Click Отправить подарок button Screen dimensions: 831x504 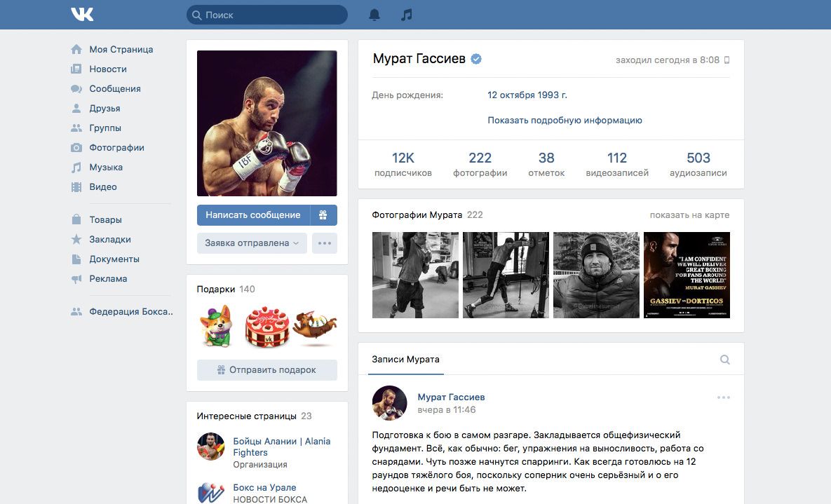267,370
